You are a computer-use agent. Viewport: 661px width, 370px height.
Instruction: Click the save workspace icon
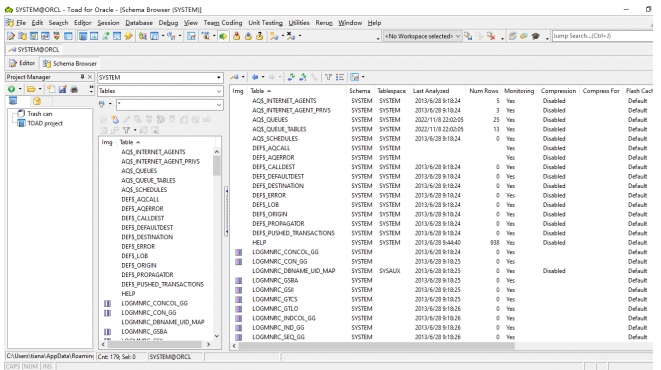tap(468, 36)
